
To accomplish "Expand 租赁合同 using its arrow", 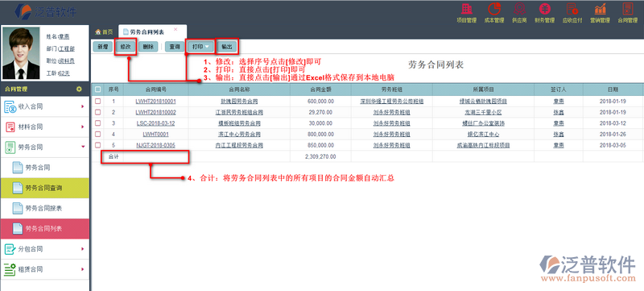I will click(x=83, y=269).
